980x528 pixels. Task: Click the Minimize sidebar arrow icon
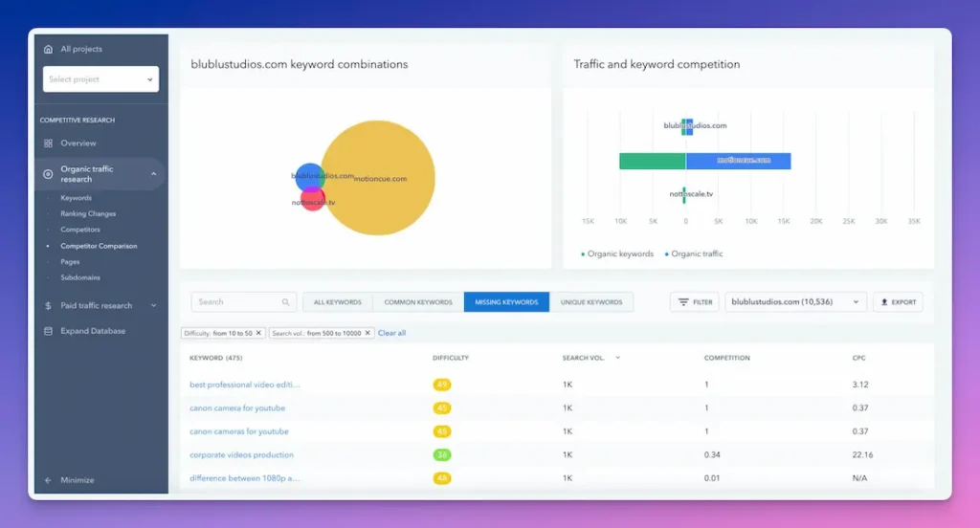pyautogui.click(x=49, y=480)
